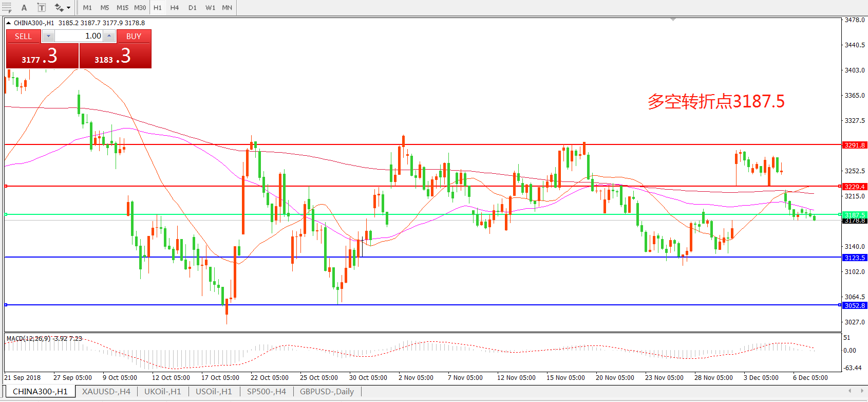The image size is (868, 402).
Task: Set timeframe to D1 daily
Action: (x=192, y=8)
